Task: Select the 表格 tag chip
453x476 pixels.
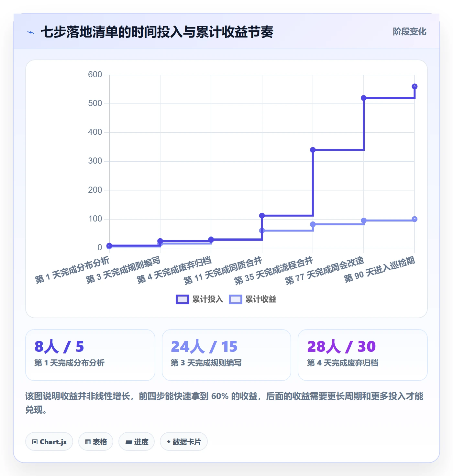Action: point(96,442)
